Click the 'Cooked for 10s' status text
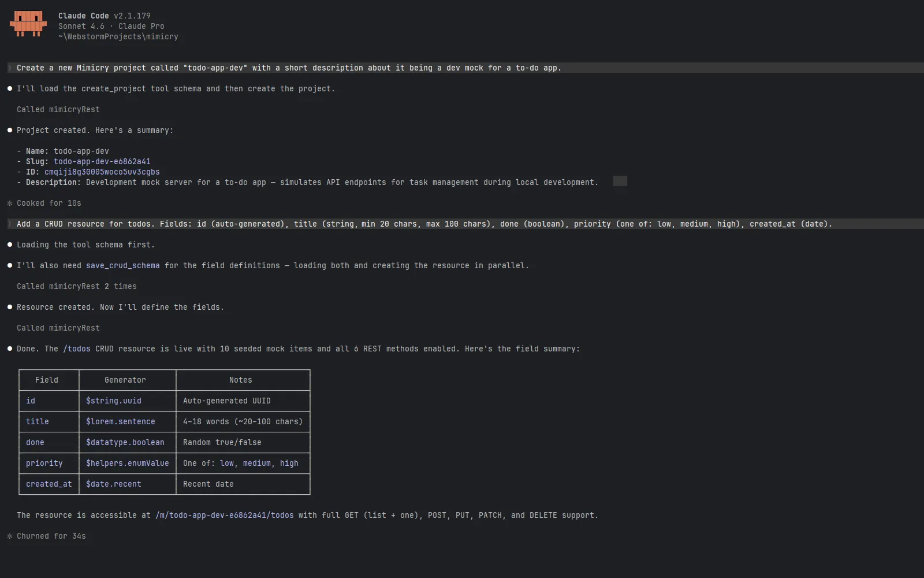 point(49,203)
